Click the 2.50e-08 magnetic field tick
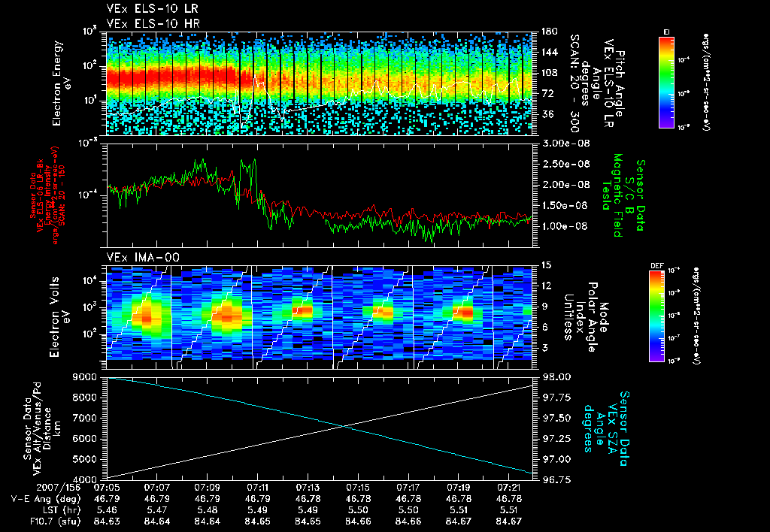The width and height of the screenshot is (770, 532). [x=565, y=164]
